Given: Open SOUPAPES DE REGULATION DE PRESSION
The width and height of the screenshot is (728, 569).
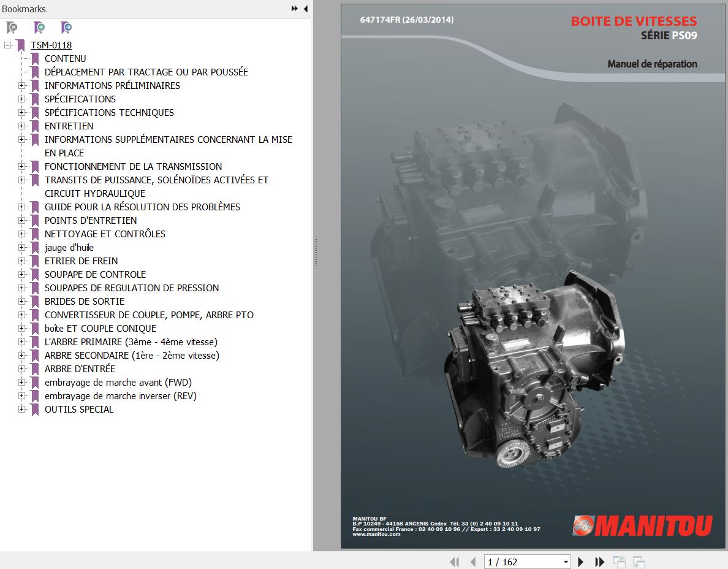Looking at the screenshot, I should click(132, 288).
